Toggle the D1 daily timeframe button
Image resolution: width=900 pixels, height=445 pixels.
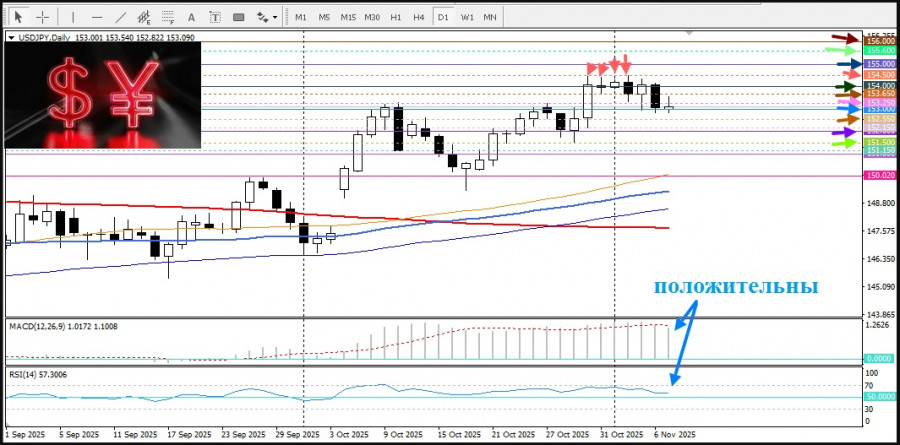coord(442,17)
